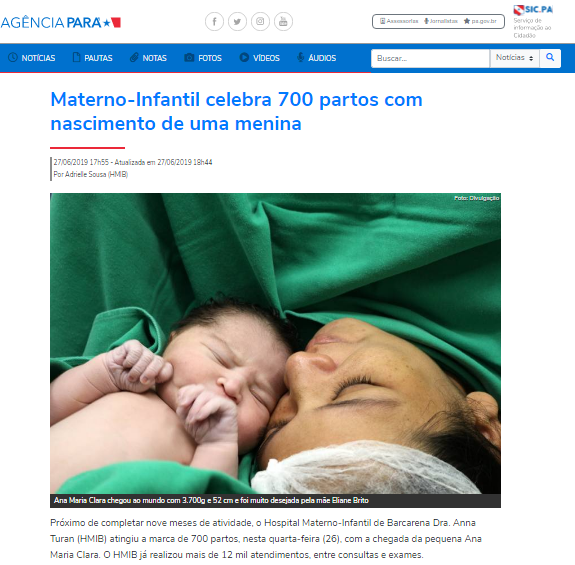Expand the Notícias search category dropdown

point(514,58)
